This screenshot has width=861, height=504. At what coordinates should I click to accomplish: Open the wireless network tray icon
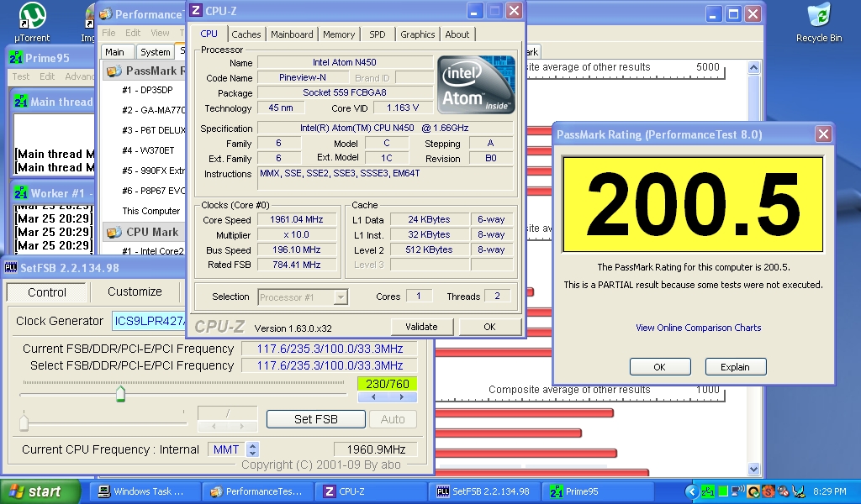(x=738, y=491)
